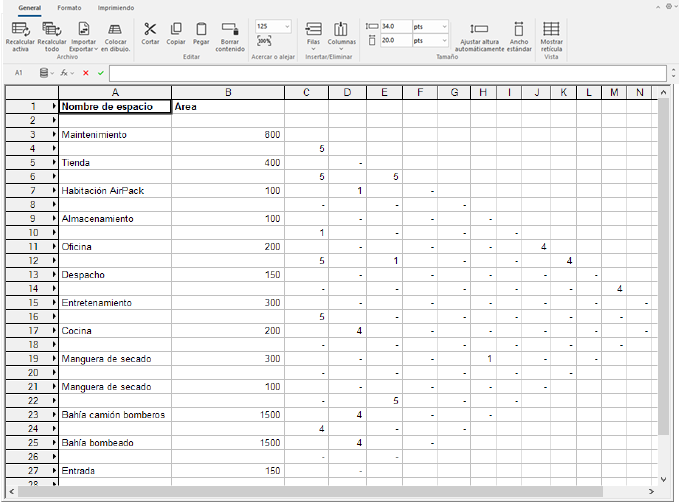
Task: Switch to the Formato tab
Action: click(70, 7)
